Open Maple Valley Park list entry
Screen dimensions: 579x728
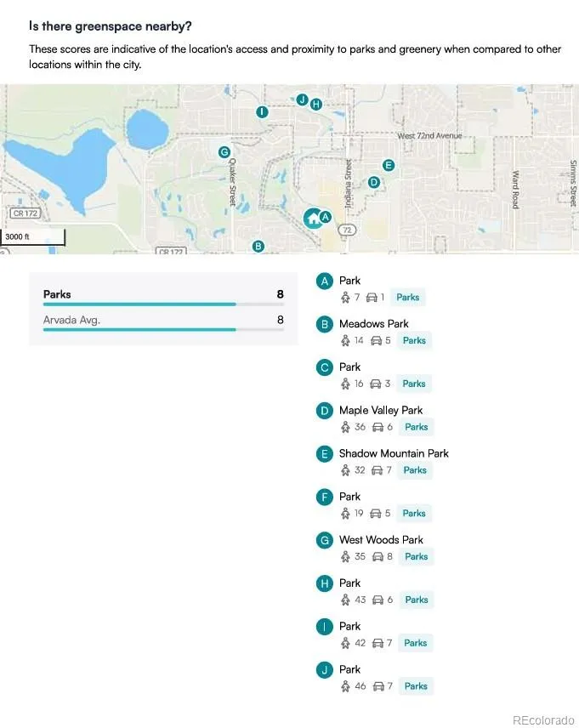(x=380, y=410)
